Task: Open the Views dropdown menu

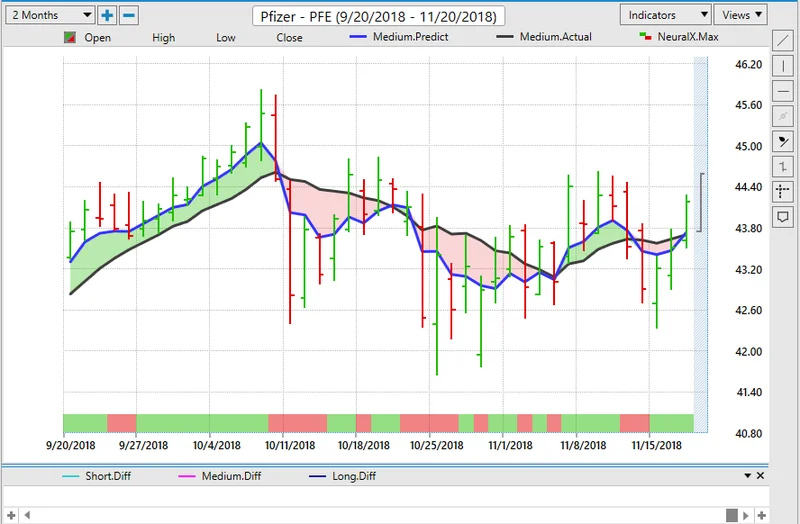Action: [742, 15]
